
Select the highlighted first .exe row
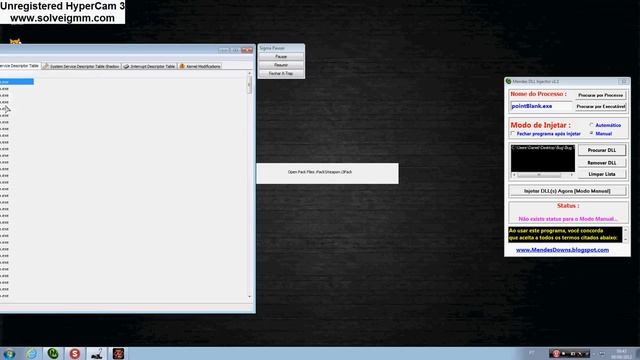(x=17, y=82)
